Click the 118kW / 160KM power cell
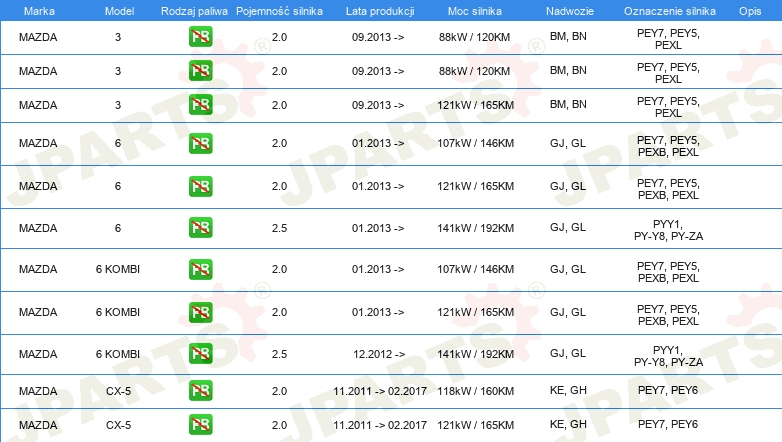 tap(475, 391)
